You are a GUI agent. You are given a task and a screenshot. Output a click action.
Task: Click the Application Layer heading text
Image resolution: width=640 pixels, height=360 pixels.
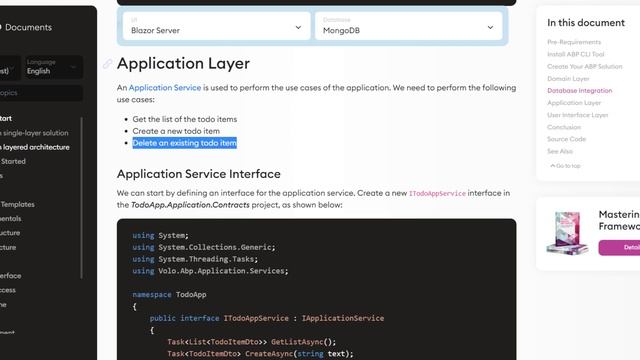click(x=183, y=63)
